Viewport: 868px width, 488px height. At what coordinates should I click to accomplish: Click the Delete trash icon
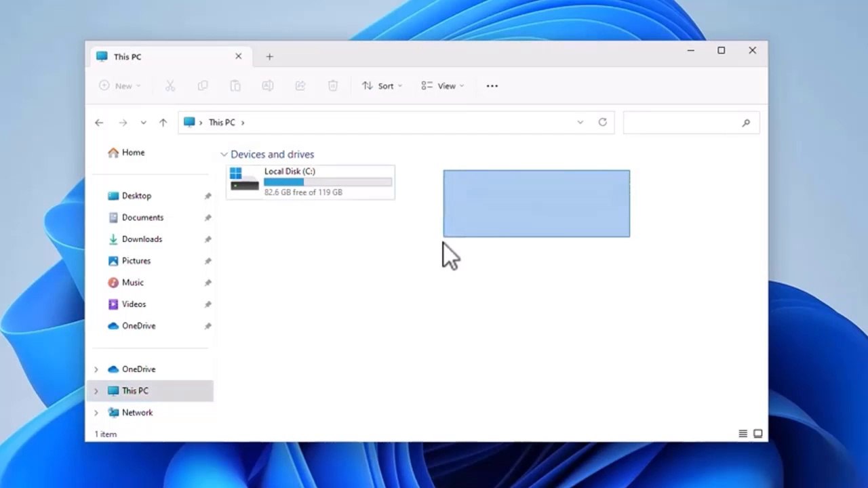point(333,85)
